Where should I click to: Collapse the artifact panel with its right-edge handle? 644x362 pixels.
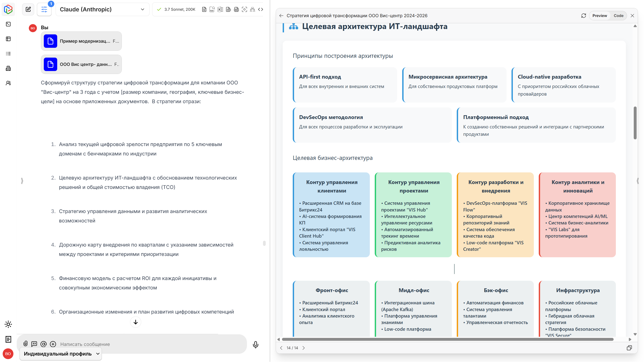click(x=638, y=181)
